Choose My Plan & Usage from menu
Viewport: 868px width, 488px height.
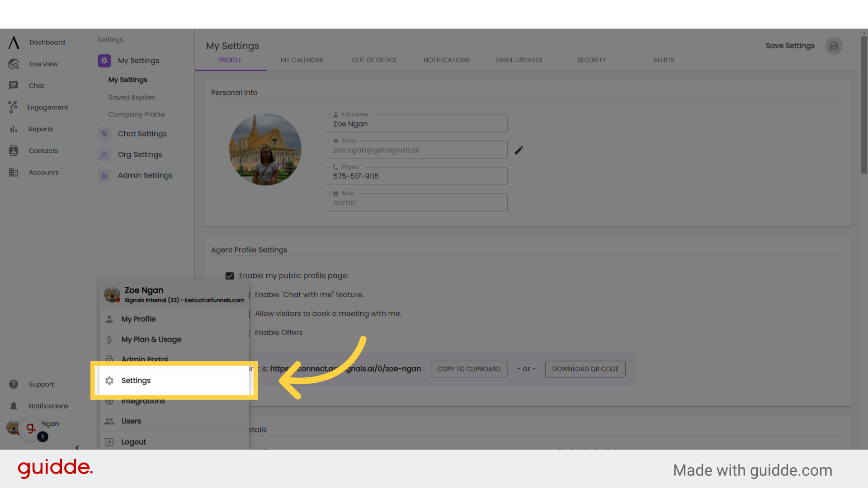tap(174, 339)
